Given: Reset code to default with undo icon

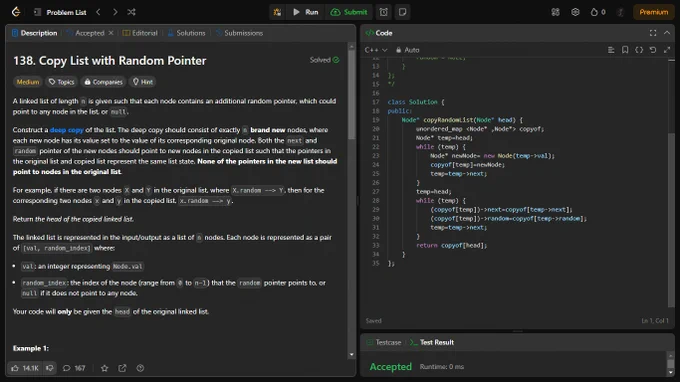Looking at the screenshot, I should [653, 50].
